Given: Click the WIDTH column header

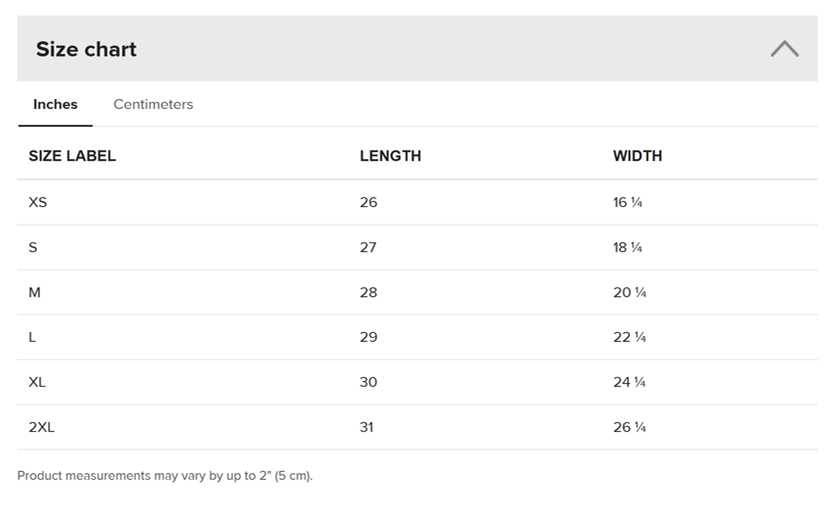Looking at the screenshot, I should pyautogui.click(x=637, y=156).
